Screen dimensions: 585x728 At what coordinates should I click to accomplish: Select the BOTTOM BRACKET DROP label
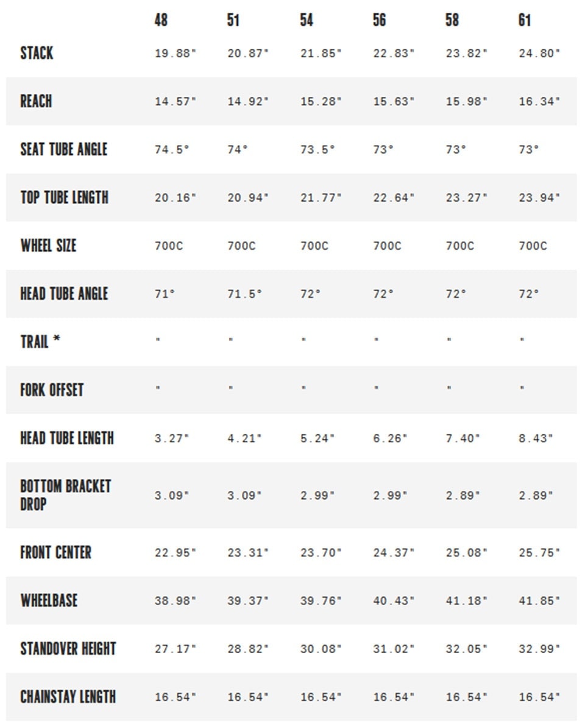(x=65, y=495)
